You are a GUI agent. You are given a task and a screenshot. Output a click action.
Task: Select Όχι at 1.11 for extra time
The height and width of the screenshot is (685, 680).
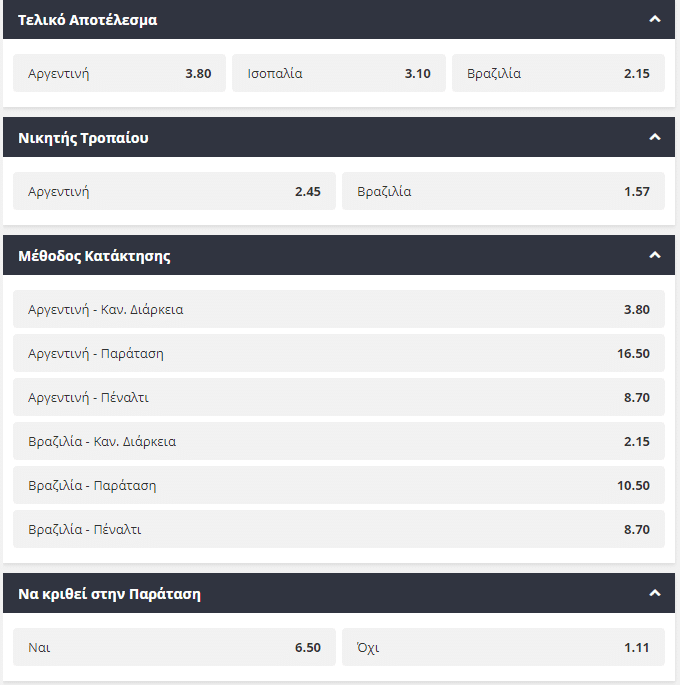(503, 647)
